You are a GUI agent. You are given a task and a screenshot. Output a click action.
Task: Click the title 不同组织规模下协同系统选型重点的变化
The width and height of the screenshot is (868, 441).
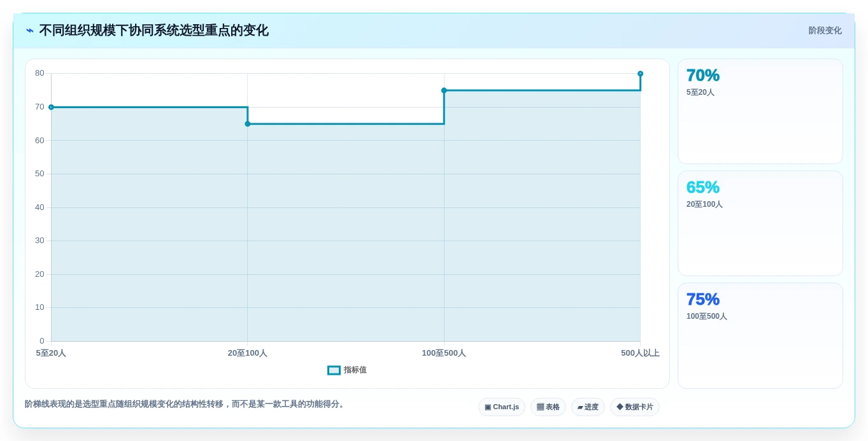[153, 31]
